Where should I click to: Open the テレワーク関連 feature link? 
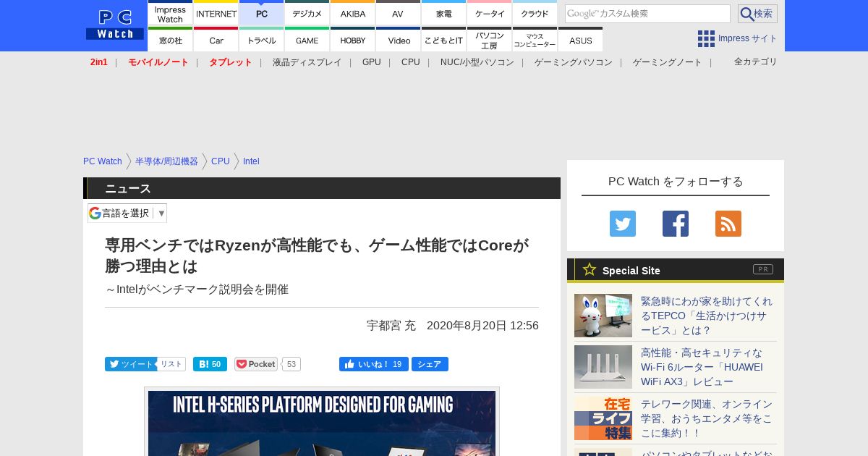(707, 418)
